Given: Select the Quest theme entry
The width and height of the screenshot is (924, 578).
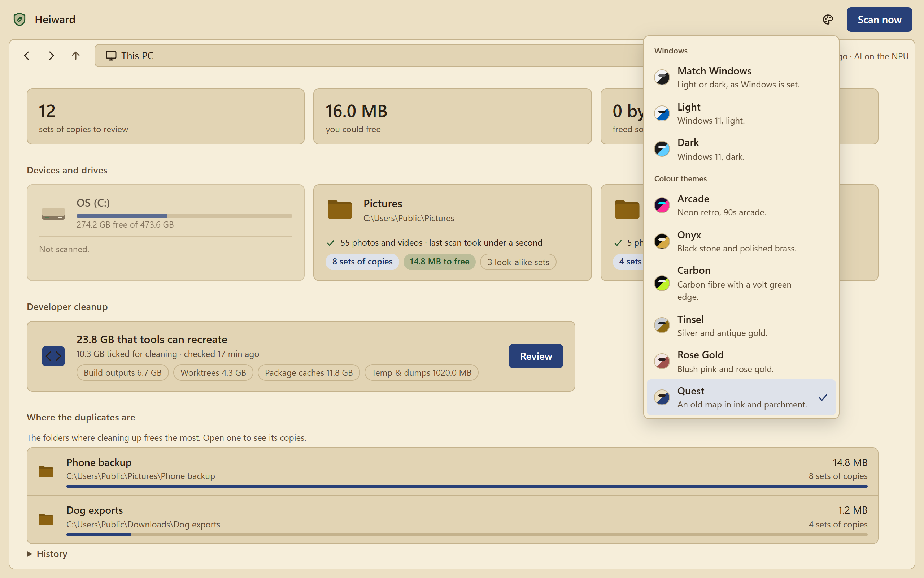Looking at the screenshot, I should point(741,398).
